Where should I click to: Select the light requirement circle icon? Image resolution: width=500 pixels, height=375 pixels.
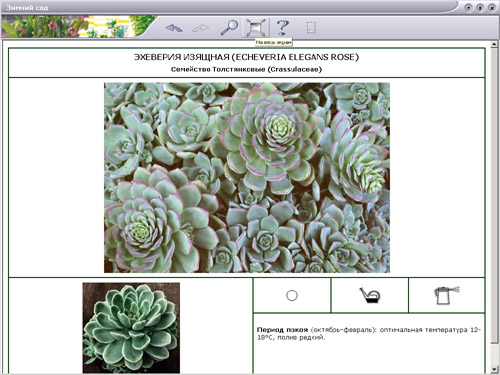tap(292, 295)
